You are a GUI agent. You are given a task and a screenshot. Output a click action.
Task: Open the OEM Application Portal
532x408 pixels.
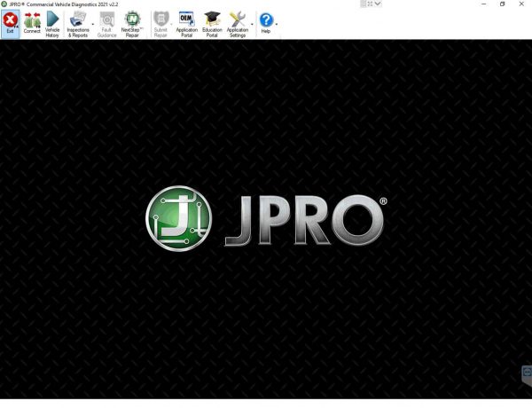tap(186, 23)
